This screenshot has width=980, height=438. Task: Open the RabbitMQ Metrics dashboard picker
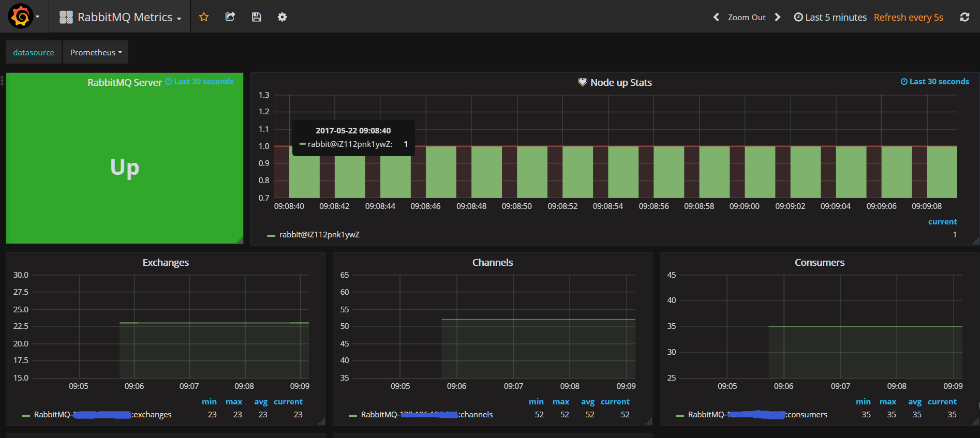pyautogui.click(x=120, y=17)
